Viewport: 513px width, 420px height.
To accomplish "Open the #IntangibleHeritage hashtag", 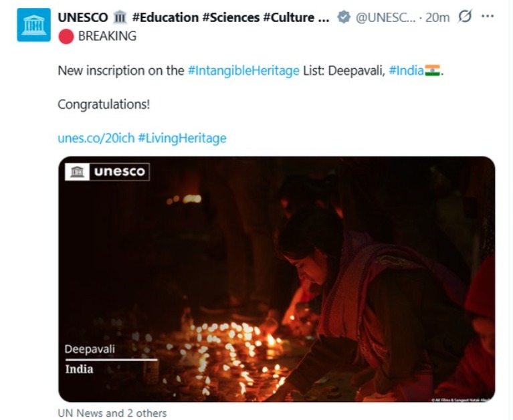I will coord(243,70).
